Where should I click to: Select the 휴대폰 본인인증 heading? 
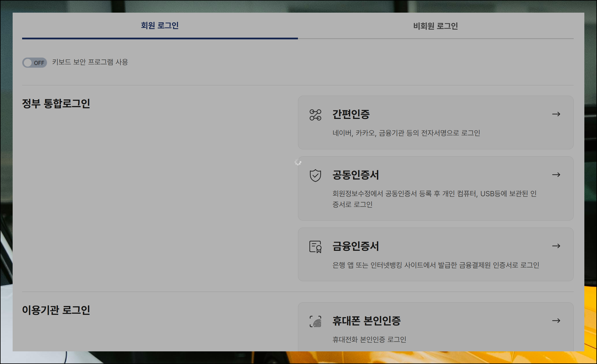tap(366, 321)
